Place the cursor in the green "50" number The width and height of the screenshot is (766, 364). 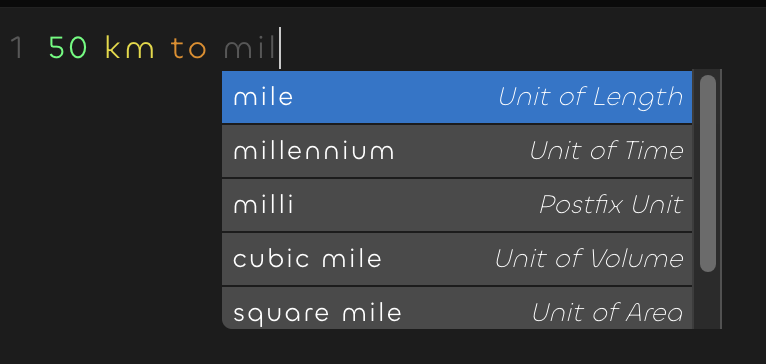(68, 48)
